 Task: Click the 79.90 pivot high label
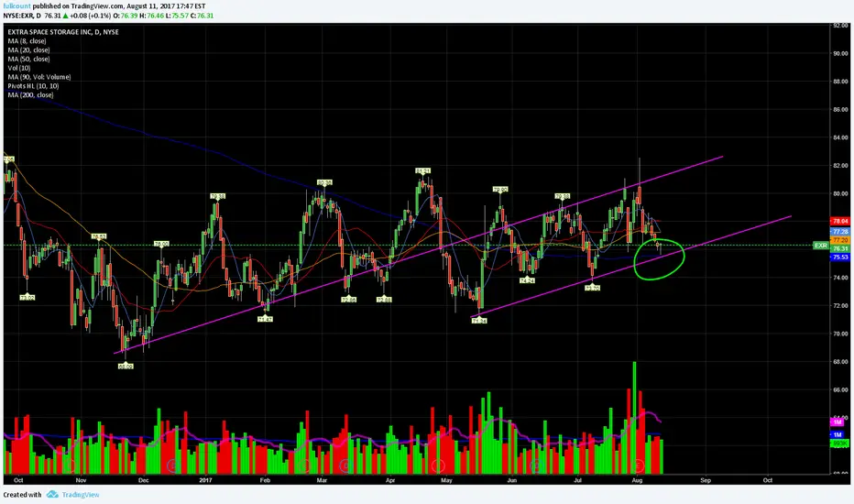coord(500,190)
